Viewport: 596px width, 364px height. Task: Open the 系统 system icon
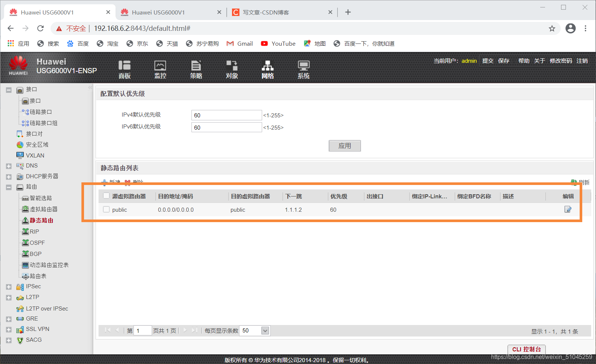[x=303, y=69]
